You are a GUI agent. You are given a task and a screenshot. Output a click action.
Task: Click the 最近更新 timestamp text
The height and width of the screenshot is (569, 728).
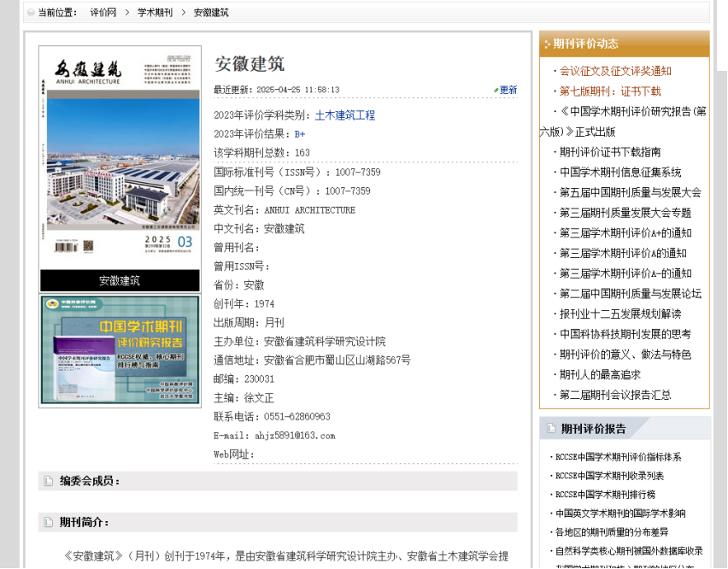tap(277, 90)
